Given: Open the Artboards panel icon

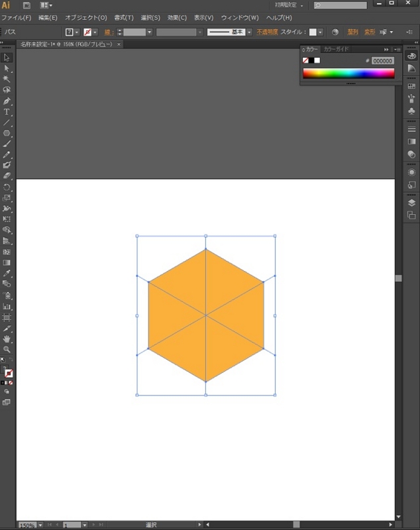Looking at the screenshot, I should 411,215.
